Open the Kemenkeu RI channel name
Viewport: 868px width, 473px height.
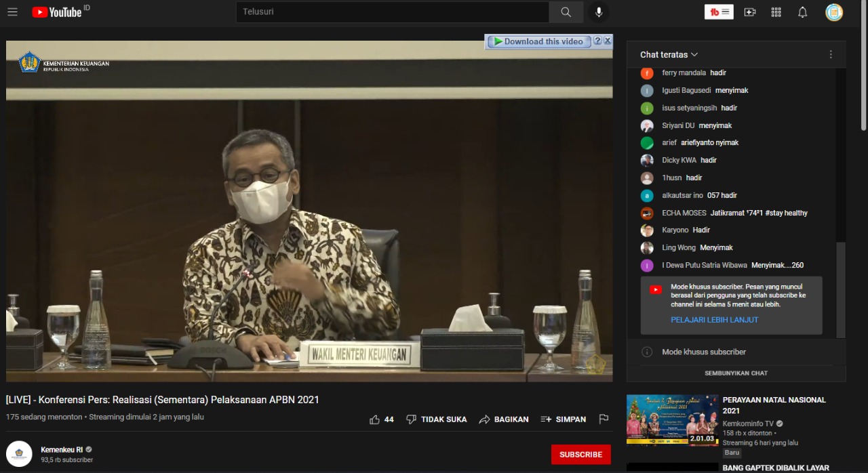[x=62, y=449]
